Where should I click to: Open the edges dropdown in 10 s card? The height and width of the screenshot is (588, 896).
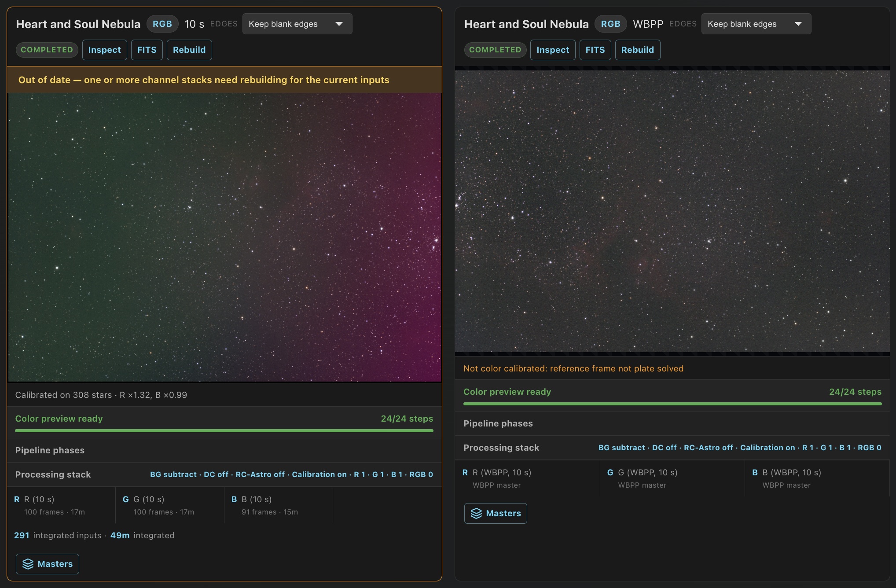point(297,24)
